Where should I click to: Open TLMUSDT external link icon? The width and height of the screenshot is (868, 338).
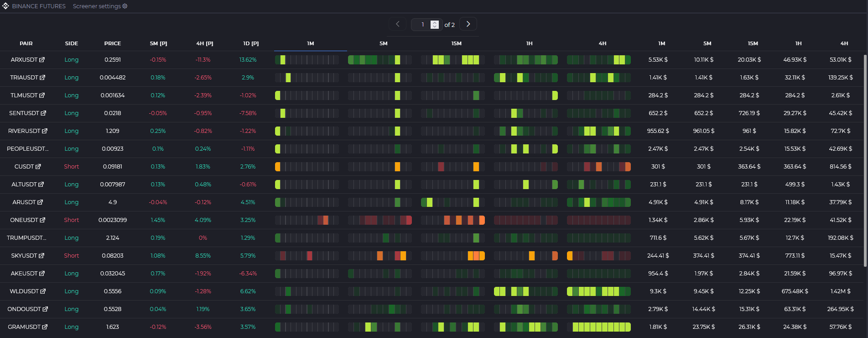pyautogui.click(x=42, y=95)
